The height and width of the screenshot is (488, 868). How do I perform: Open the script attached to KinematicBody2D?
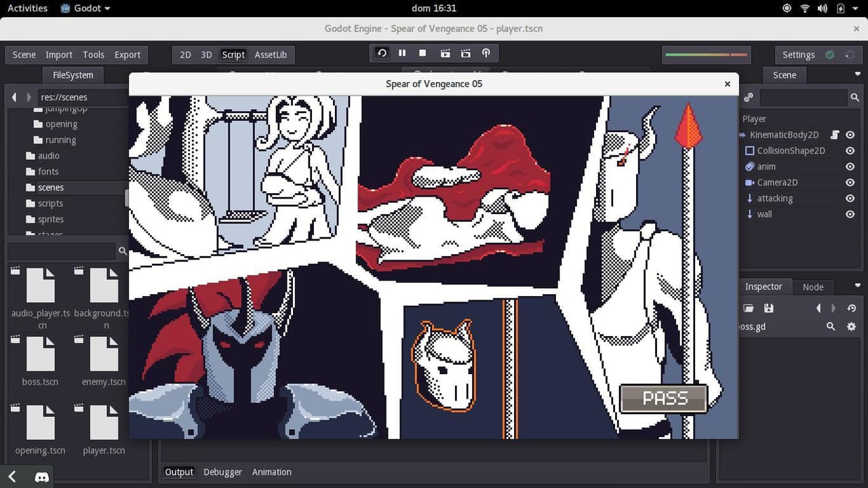tap(835, 135)
